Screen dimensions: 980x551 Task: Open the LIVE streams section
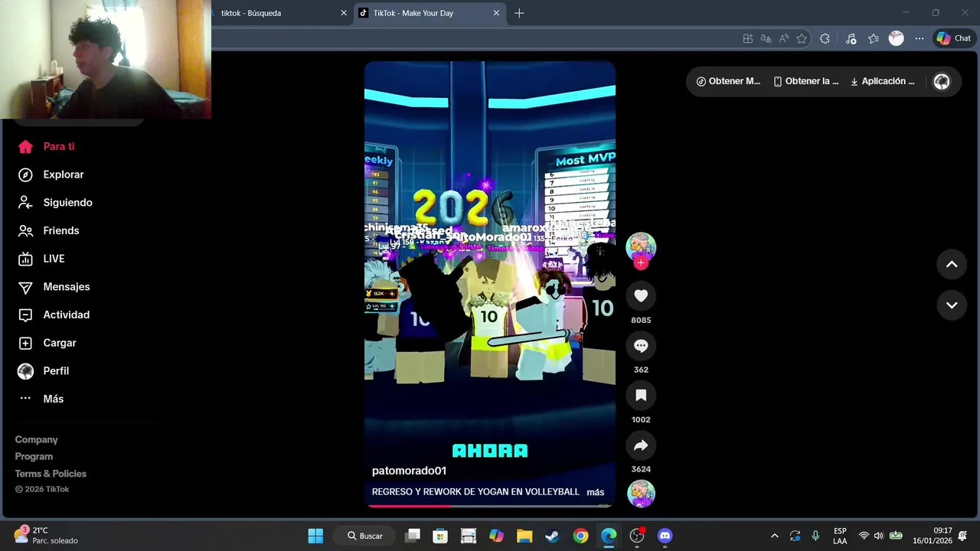pyautogui.click(x=42, y=259)
